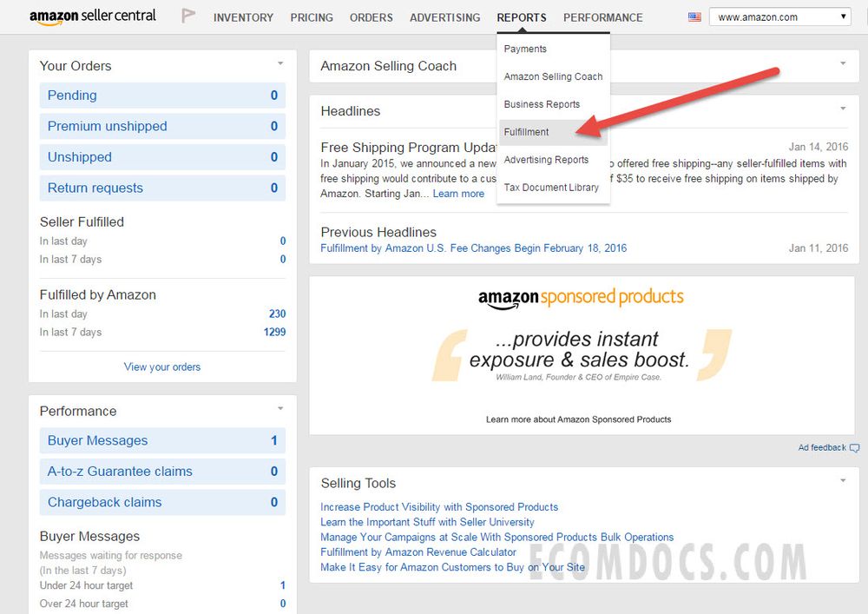Open Return requests row
Screen dimensions: 868x614
tap(162, 188)
